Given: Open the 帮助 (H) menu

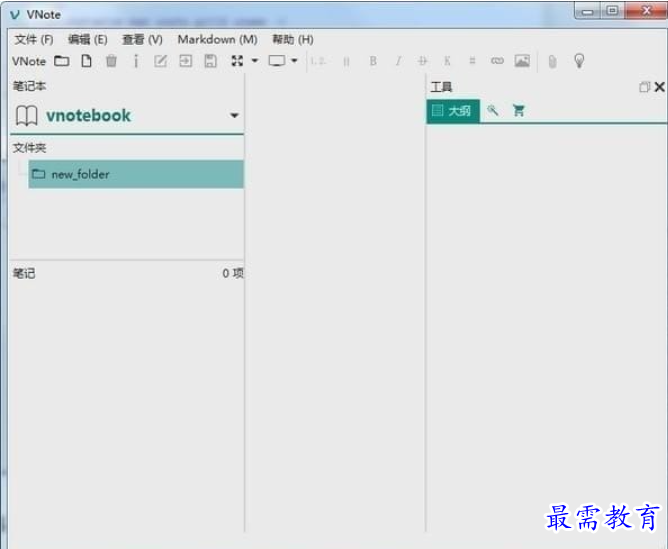Looking at the screenshot, I should click(x=293, y=40).
